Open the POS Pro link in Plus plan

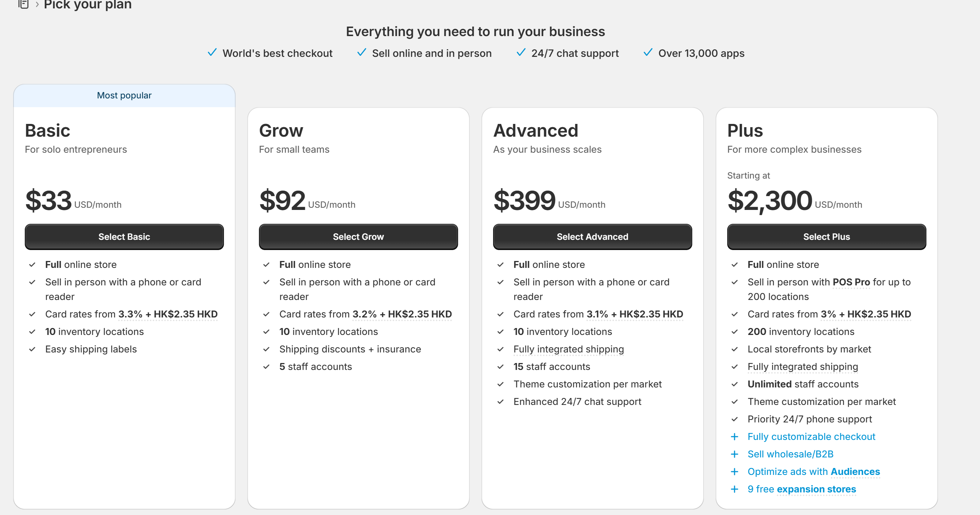(851, 282)
